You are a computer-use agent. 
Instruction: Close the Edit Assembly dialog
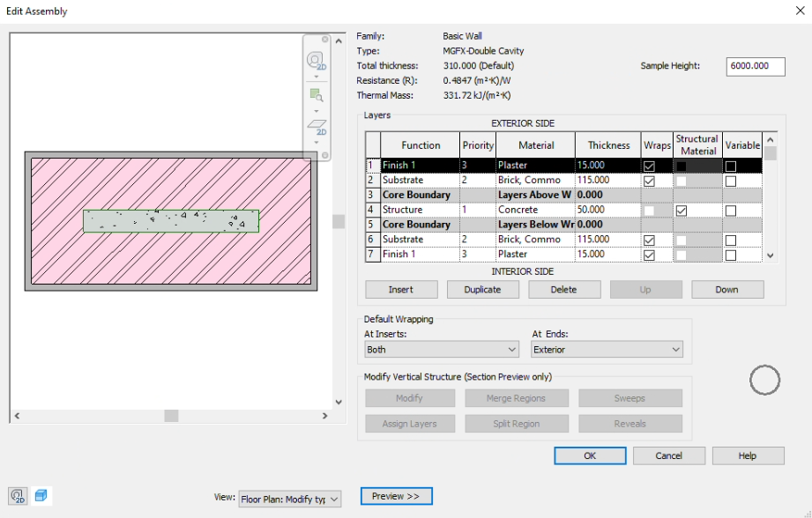click(800, 11)
